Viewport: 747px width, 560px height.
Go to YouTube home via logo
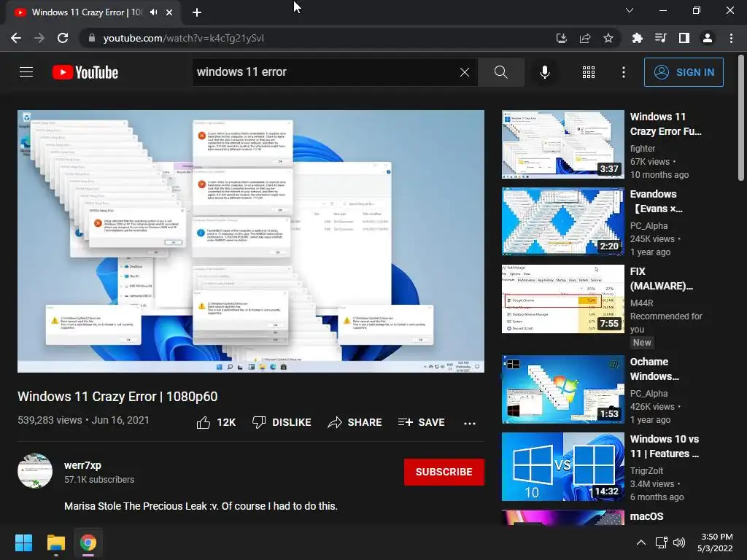(x=85, y=72)
